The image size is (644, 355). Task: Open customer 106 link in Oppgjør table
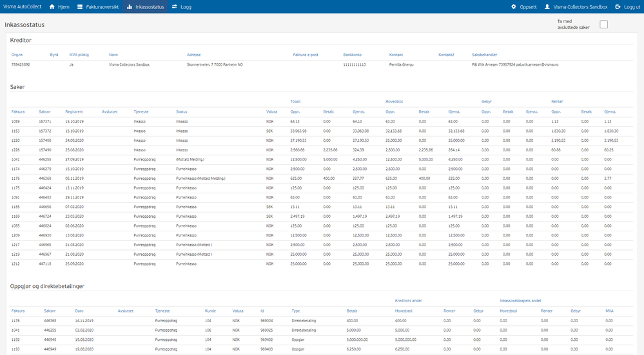[x=208, y=329]
